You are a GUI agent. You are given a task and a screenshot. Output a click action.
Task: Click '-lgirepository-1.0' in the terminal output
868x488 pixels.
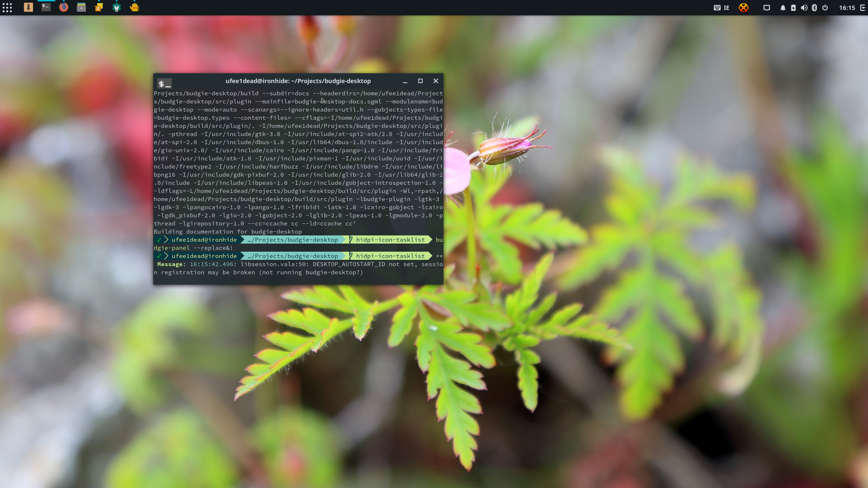(x=211, y=224)
